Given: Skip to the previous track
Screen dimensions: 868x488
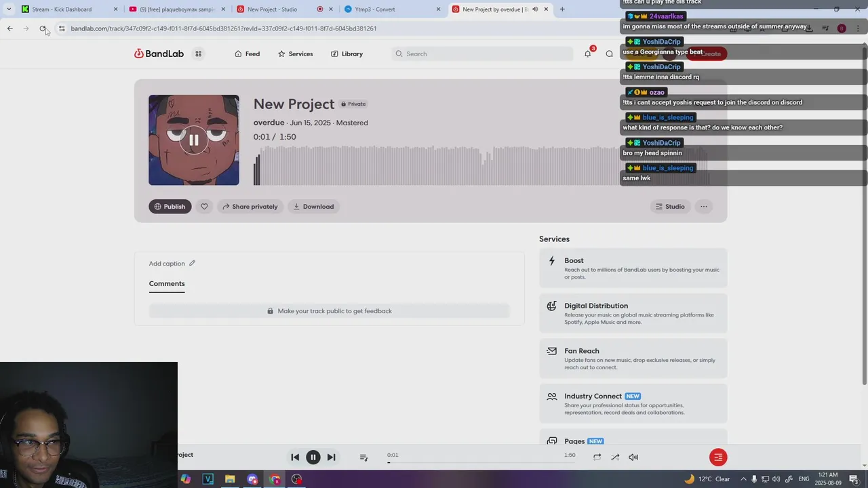Looking at the screenshot, I should click(x=295, y=457).
